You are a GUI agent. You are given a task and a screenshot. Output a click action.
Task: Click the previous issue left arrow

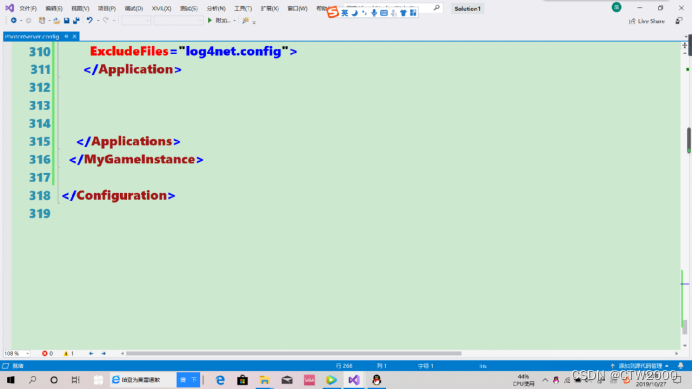click(91, 353)
